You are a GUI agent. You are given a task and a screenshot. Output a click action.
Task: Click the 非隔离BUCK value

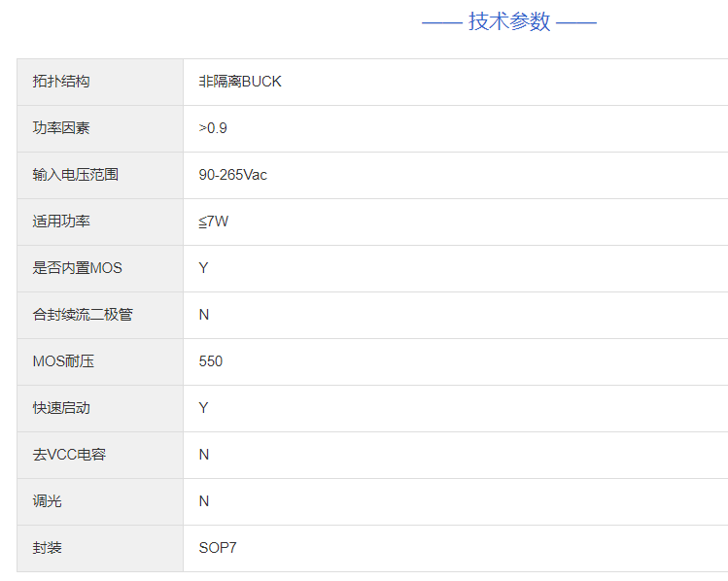240,82
